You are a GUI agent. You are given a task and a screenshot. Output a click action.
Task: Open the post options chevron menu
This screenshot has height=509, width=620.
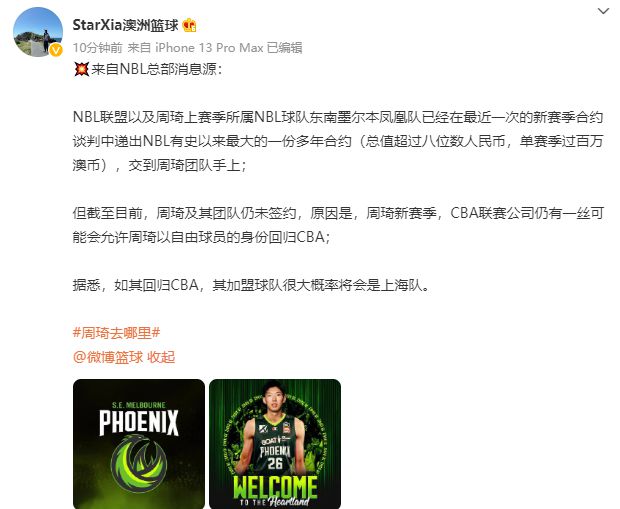(603, 11)
